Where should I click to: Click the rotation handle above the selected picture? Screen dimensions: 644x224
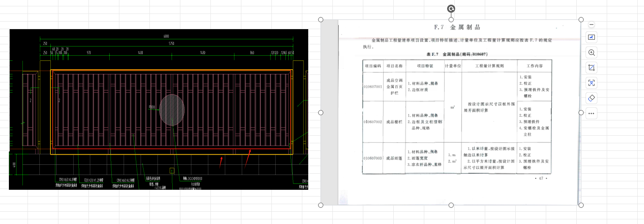click(x=451, y=9)
